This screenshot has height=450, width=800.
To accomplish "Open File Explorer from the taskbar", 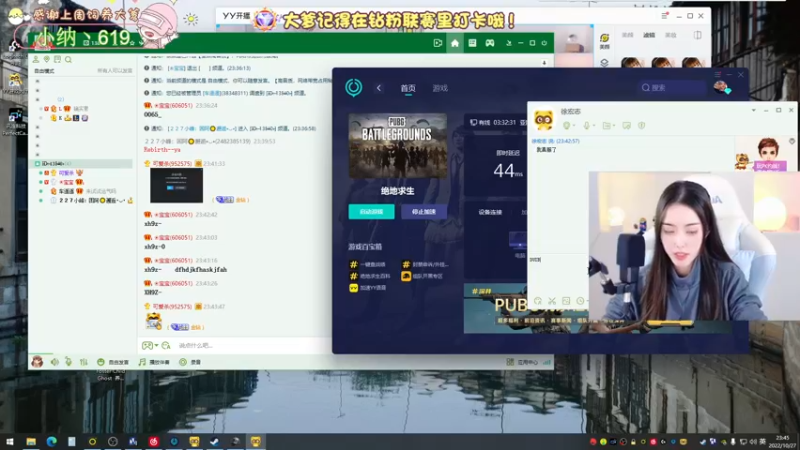I will [x=31, y=441].
